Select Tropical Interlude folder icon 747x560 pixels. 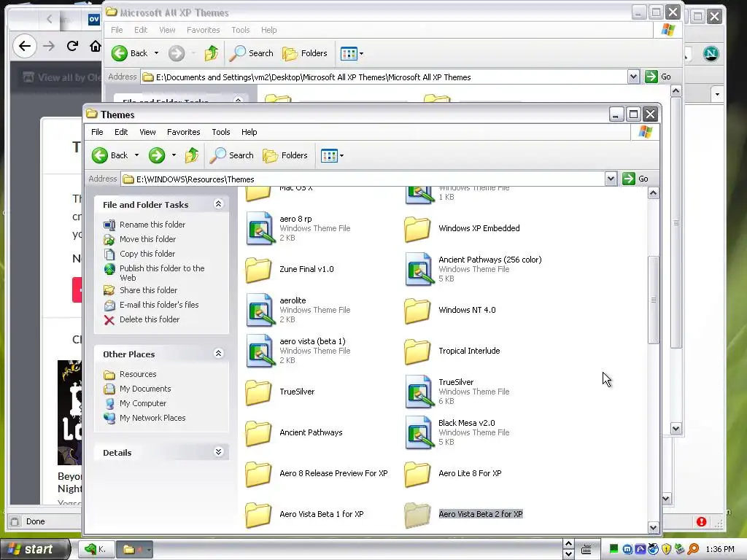click(x=418, y=351)
